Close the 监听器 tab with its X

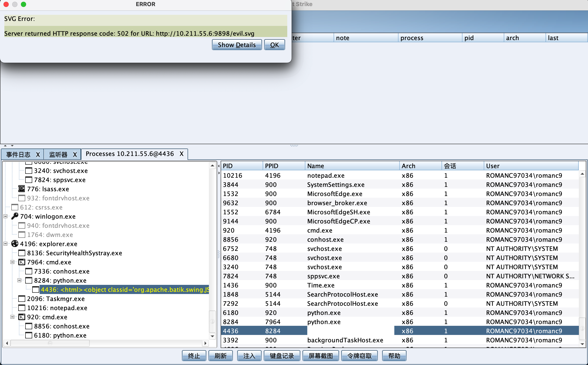75,154
